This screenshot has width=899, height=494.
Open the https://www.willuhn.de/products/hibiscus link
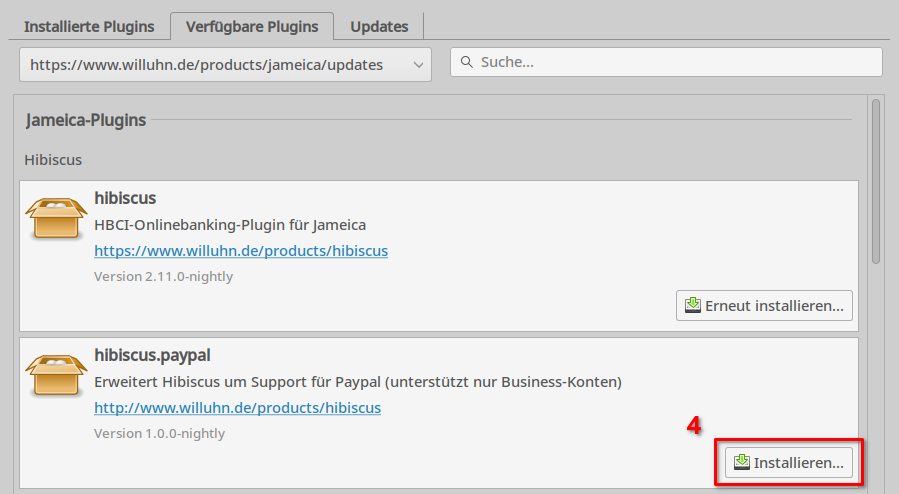tap(241, 251)
